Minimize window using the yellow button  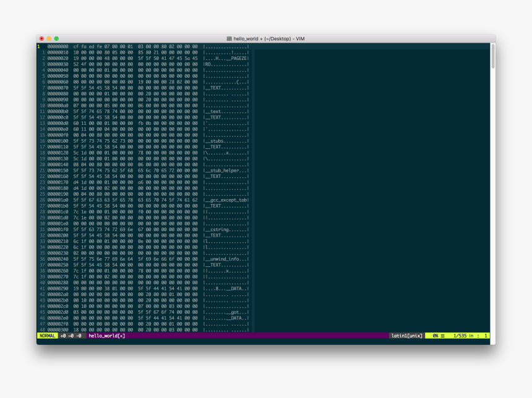[x=49, y=38]
